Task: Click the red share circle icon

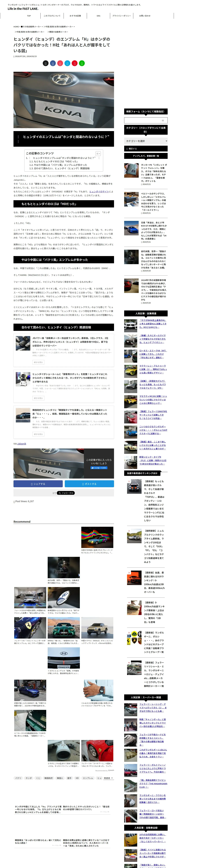Action: point(75,63)
